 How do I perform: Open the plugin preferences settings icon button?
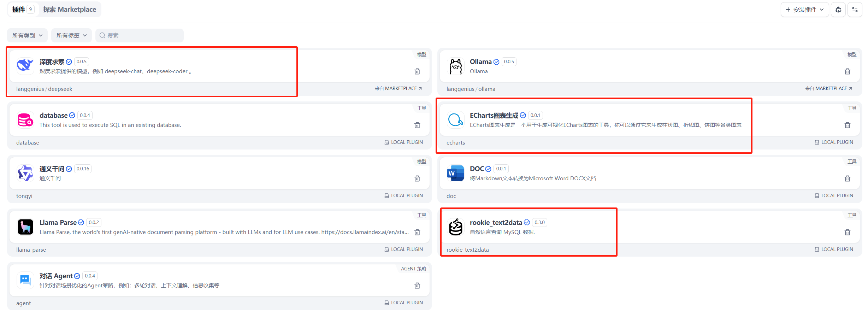click(855, 10)
